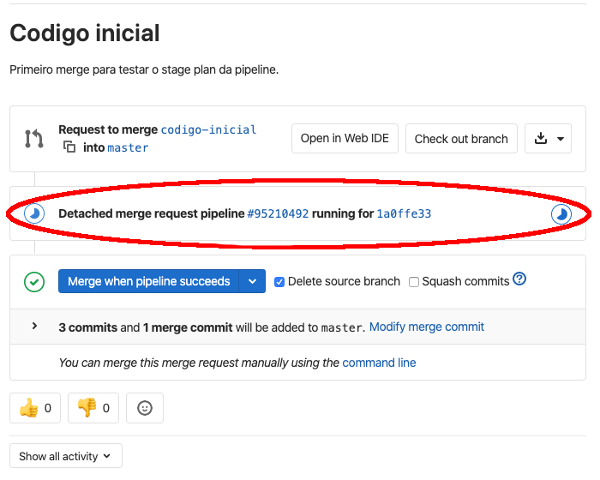The image size is (600, 480).
Task: Open merge options dropdown arrow
Action: [252, 281]
